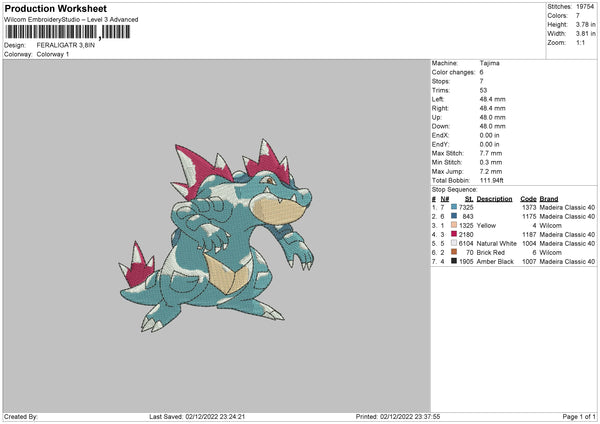The image size is (600, 424).
Task: Click the 'EndY:' label
Action: click(x=440, y=144)
